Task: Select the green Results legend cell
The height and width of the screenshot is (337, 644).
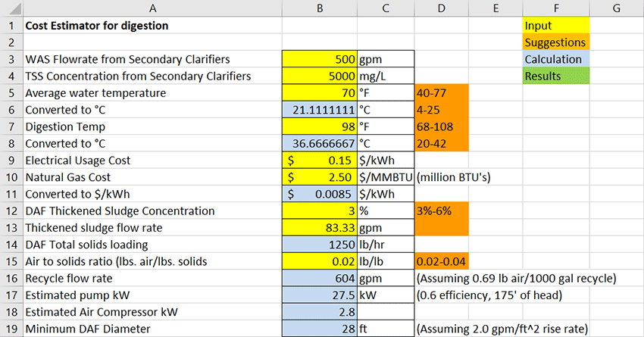Action: 555,76
